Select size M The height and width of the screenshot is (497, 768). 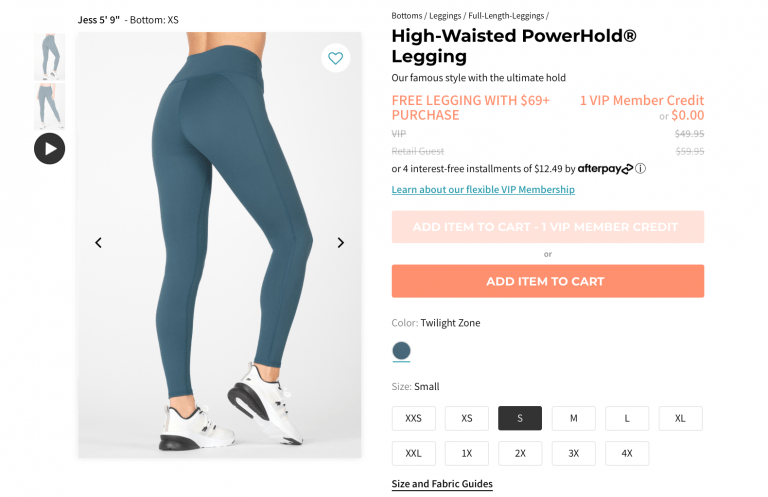(x=574, y=418)
